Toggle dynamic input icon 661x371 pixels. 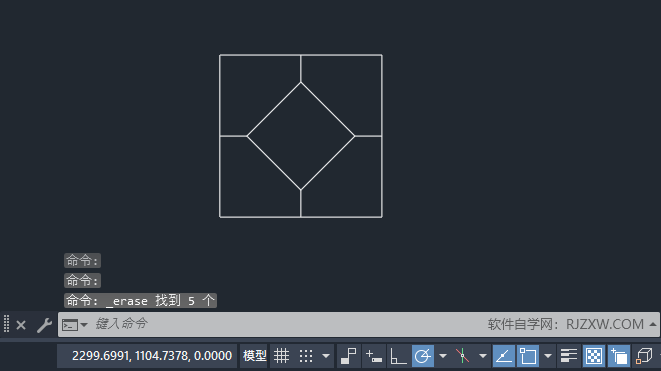click(x=373, y=356)
